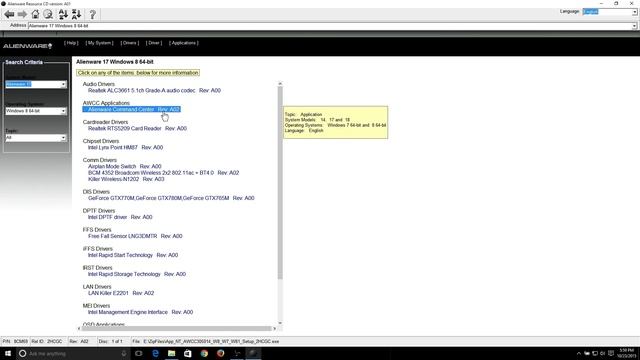Open the Store icon on the taskbar
The height and width of the screenshot is (360, 640).
[188, 353]
